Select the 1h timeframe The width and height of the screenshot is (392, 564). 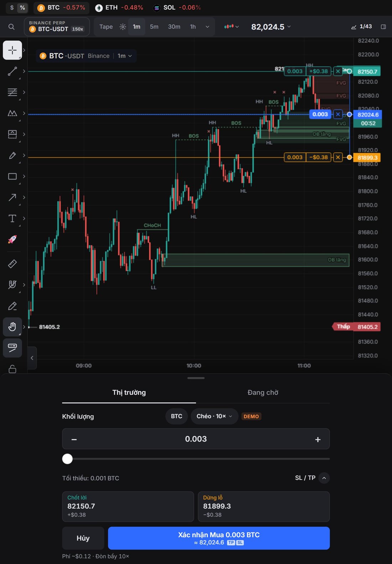point(193,27)
